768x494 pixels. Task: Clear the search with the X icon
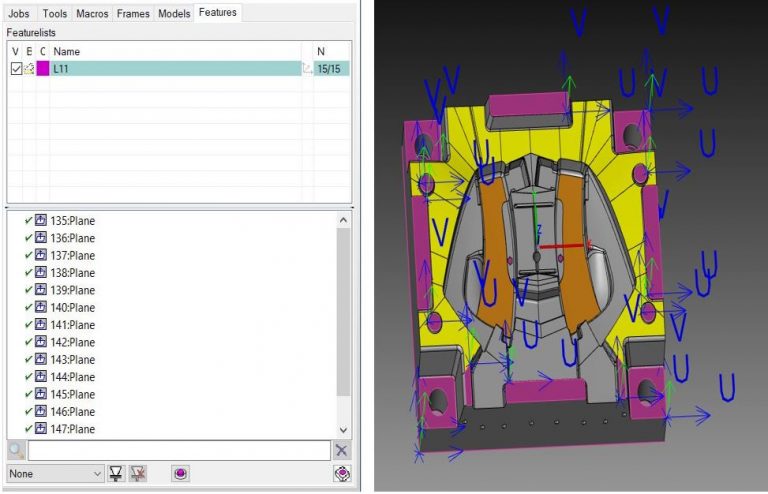pyautogui.click(x=342, y=451)
